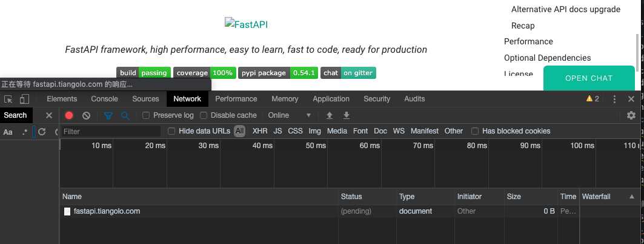Screen dimensions: 644x244
Task: Clear the network log icon
Action: pos(86,115)
